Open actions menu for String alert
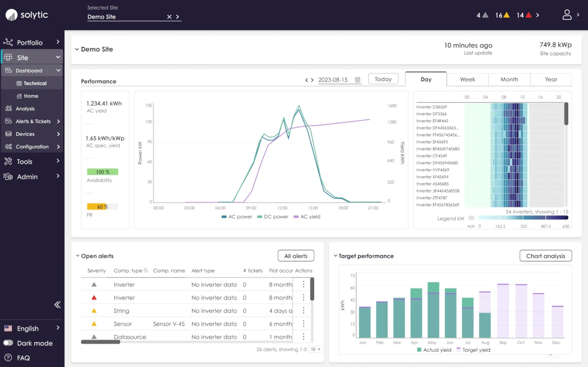Screen dimensions: 588x367 (303, 311)
